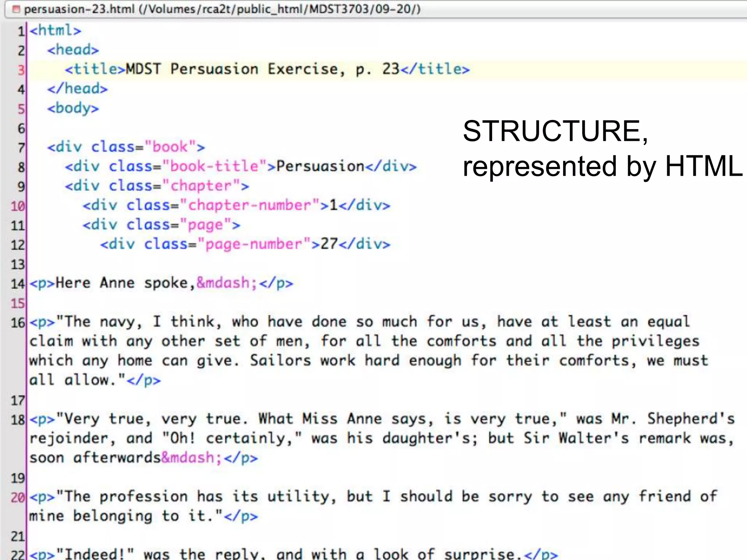Screen dimensions: 747x560
Task: Click the document icon beside persuasion-23.html title
Action: (16, 9)
